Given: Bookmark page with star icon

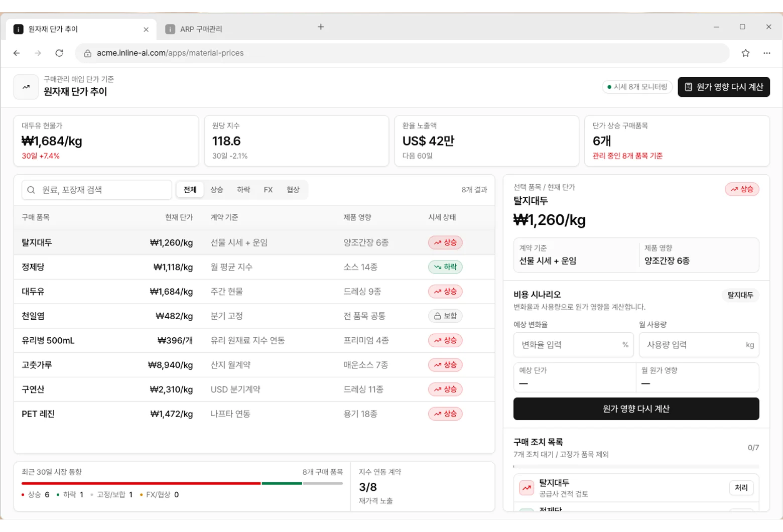Looking at the screenshot, I should 745,53.
